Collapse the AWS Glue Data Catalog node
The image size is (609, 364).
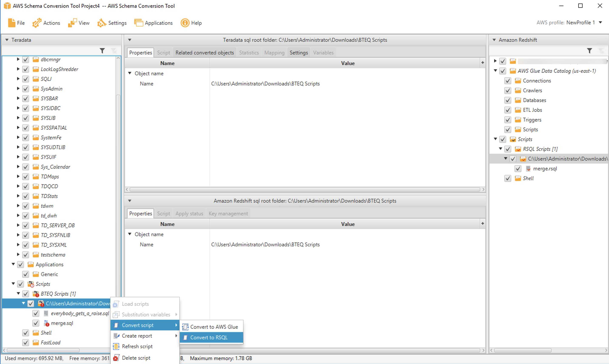coord(495,71)
